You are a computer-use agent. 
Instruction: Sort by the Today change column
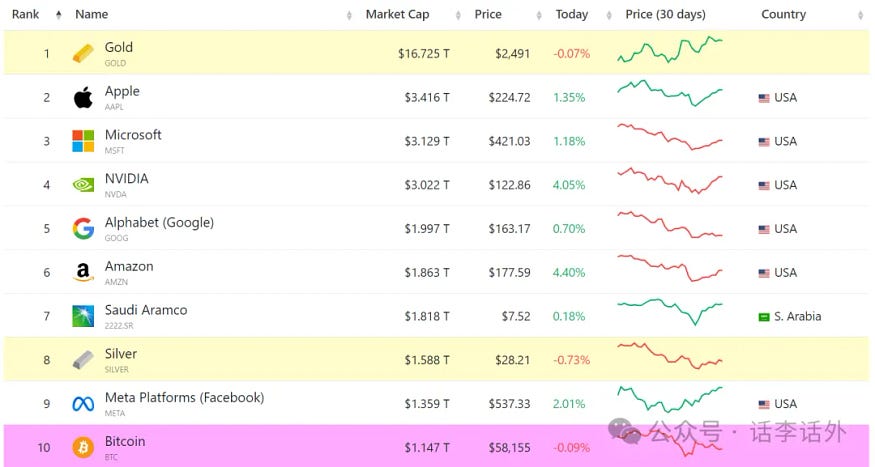click(x=572, y=15)
